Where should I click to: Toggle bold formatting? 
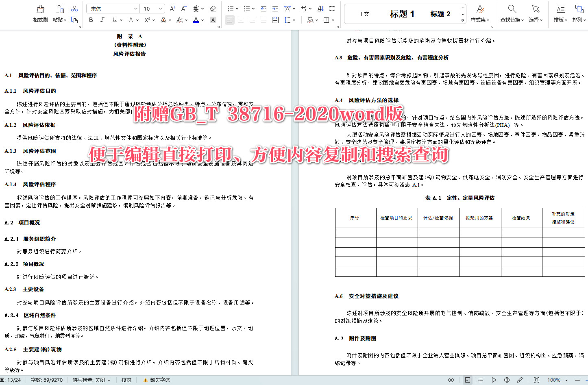click(91, 20)
